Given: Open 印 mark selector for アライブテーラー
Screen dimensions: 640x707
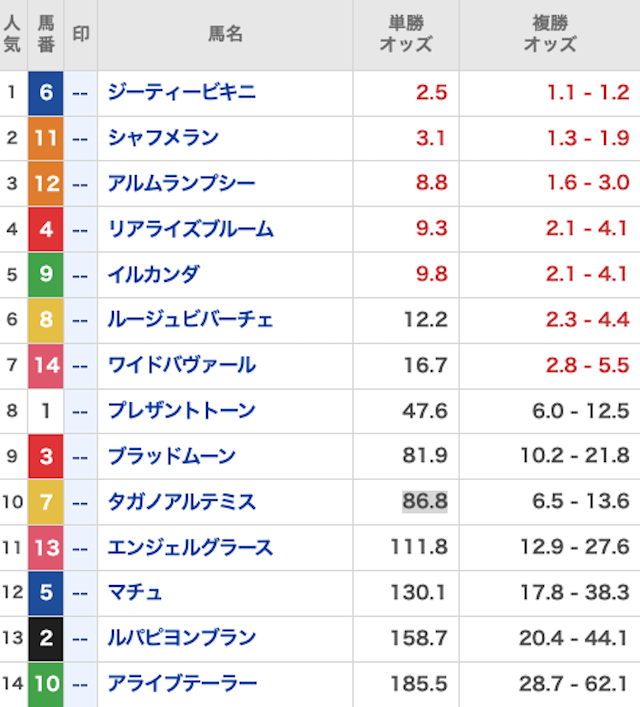Looking at the screenshot, I should (x=81, y=684).
